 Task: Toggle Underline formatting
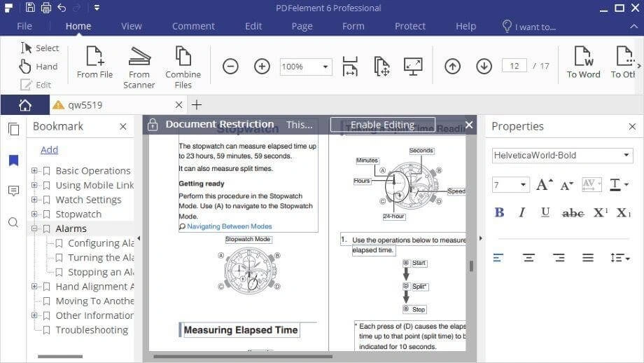pos(545,212)
